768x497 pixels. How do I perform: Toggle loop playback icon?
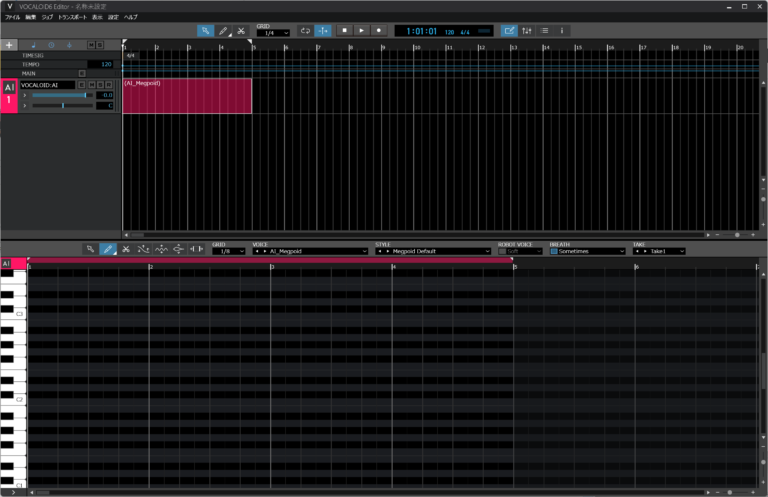(305, 31)
